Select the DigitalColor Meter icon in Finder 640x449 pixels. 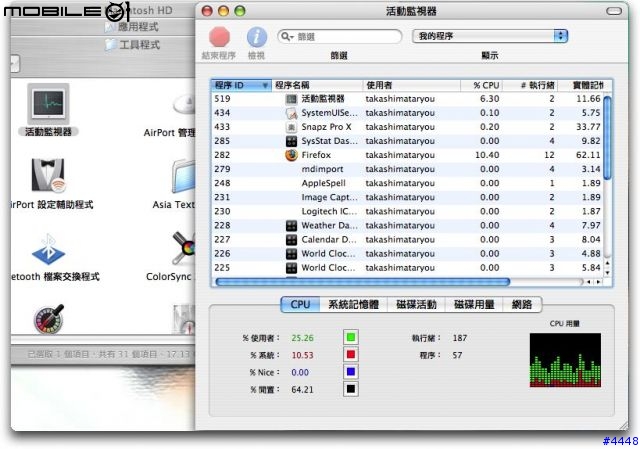pos(49,318)
